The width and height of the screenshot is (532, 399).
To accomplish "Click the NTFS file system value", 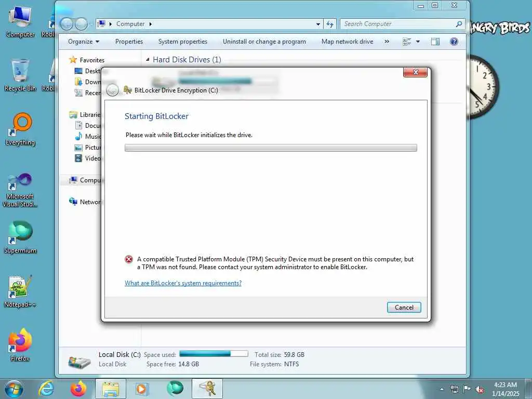I will 291,364.
